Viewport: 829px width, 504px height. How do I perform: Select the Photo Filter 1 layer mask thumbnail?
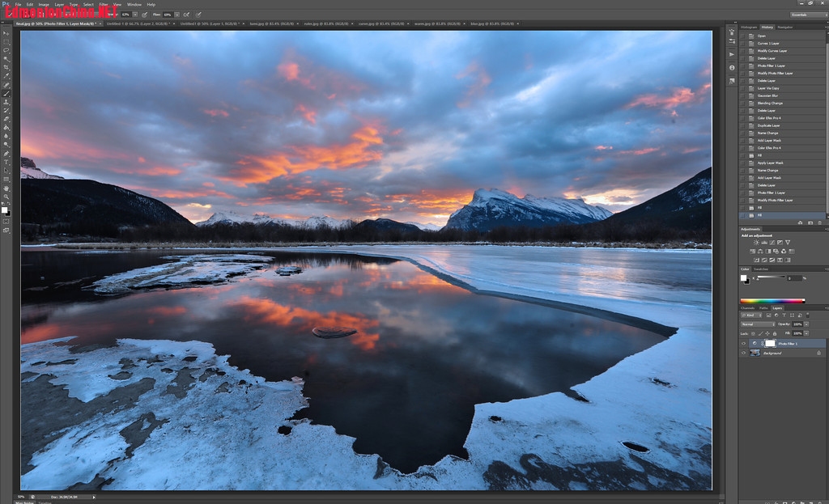769,343
